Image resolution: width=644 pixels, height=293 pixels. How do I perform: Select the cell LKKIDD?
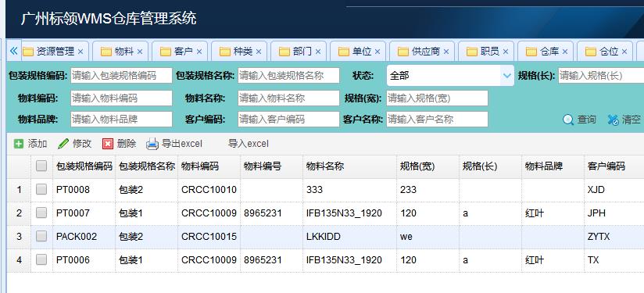click(x=349, y=237)
